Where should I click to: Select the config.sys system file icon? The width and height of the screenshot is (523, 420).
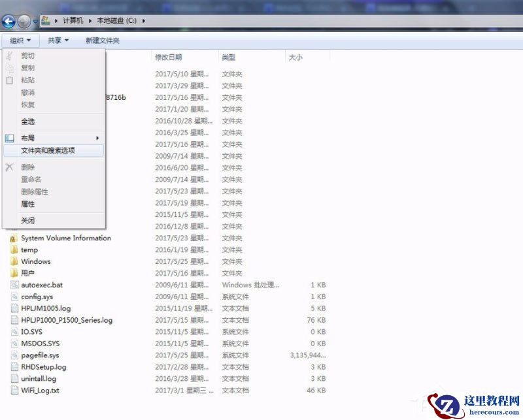[x=14, y=297]
